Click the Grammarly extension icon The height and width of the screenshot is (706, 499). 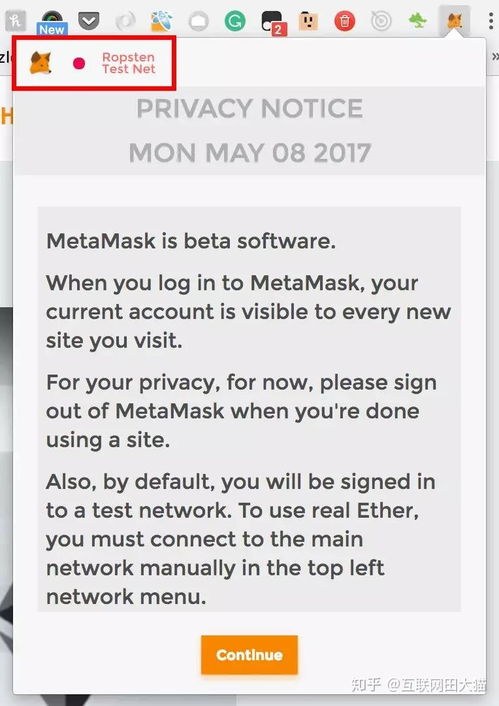(235, 21)
